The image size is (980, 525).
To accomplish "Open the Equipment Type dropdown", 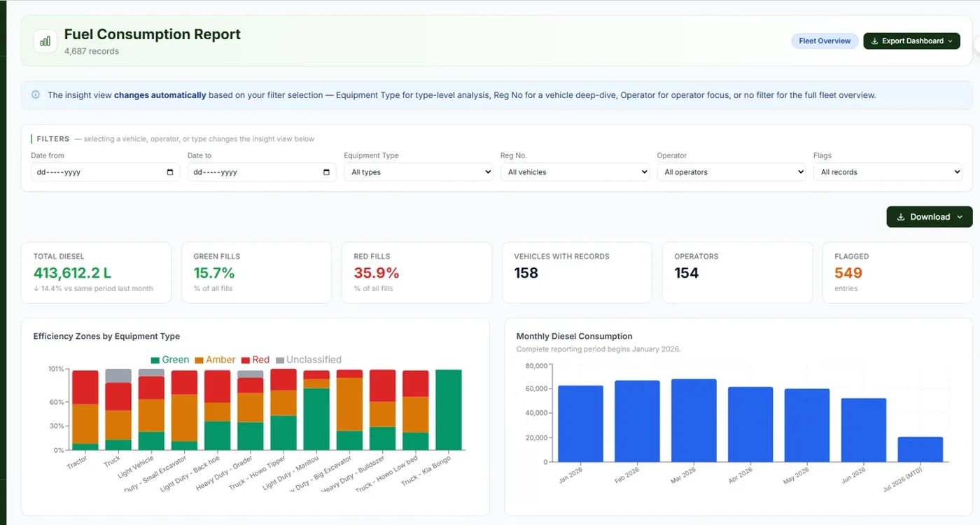I will 419,172.
